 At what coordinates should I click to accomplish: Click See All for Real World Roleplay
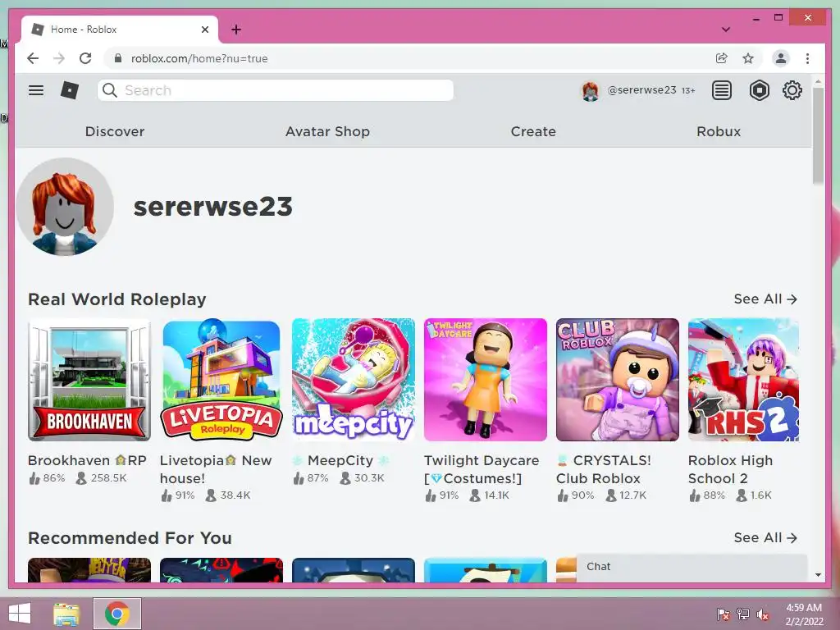765,299
